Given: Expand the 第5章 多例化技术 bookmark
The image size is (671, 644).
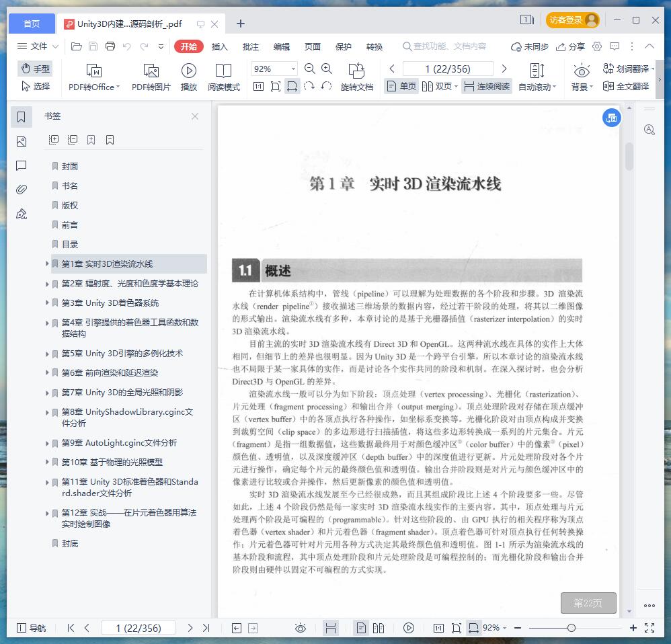Looking at the screenshot, I should click(47, 354).
